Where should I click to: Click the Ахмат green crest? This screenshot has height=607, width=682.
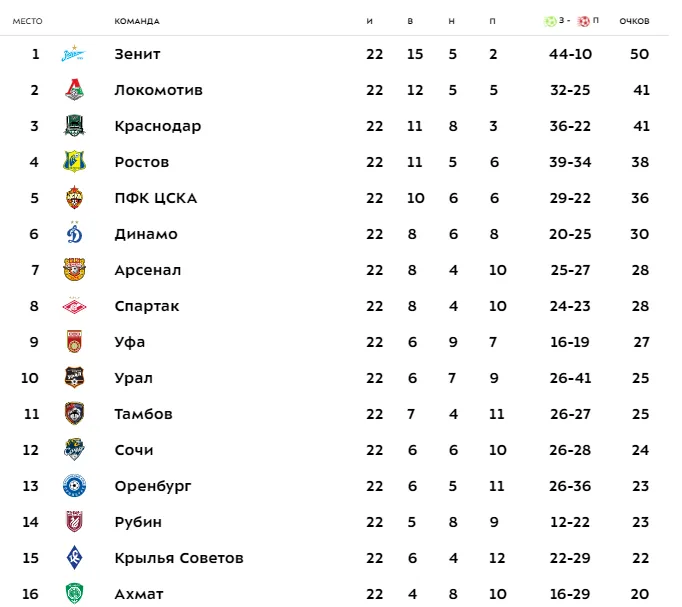click(74, 594)
